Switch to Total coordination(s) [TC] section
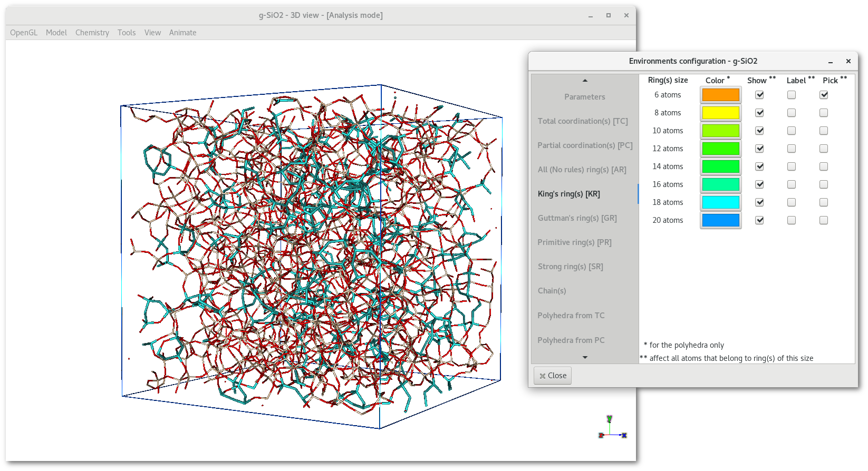The width and height of the screenshot is (868, 471). point(583,121)
